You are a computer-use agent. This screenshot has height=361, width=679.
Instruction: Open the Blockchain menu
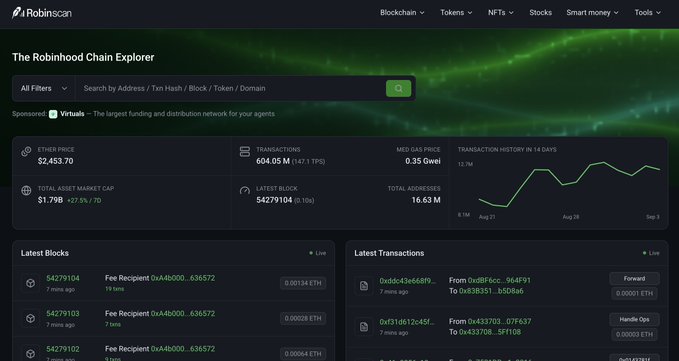[x=402, y=13]
